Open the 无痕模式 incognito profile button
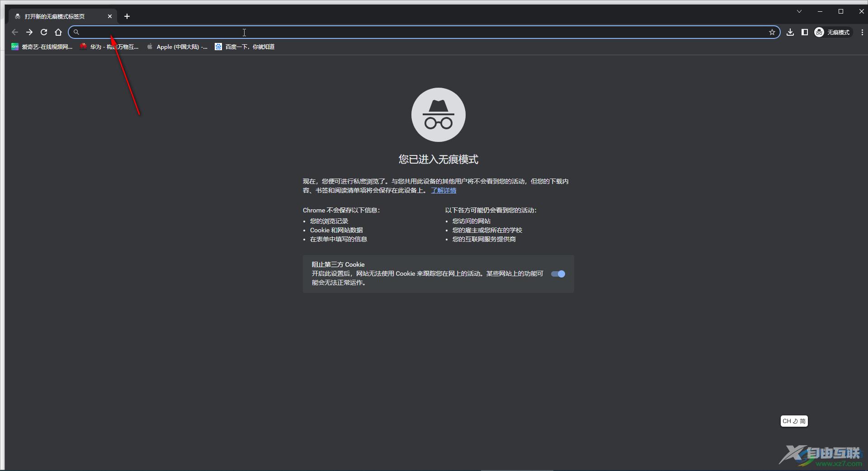 pos(832,32)
